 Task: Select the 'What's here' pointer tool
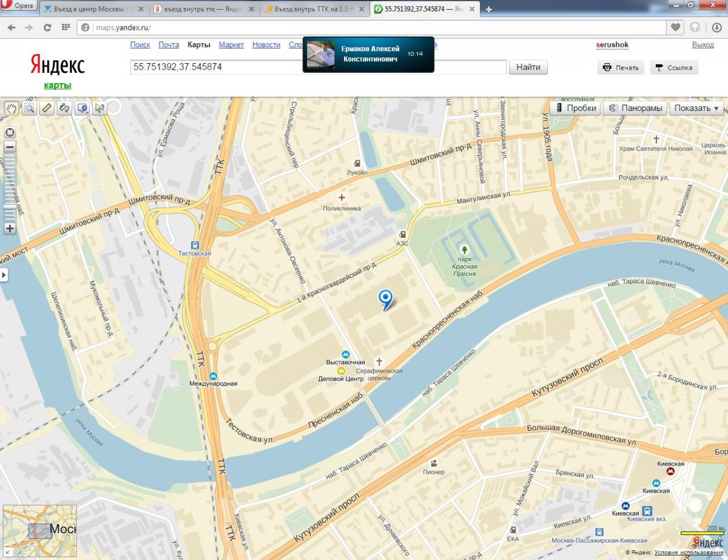pos(99,108)
